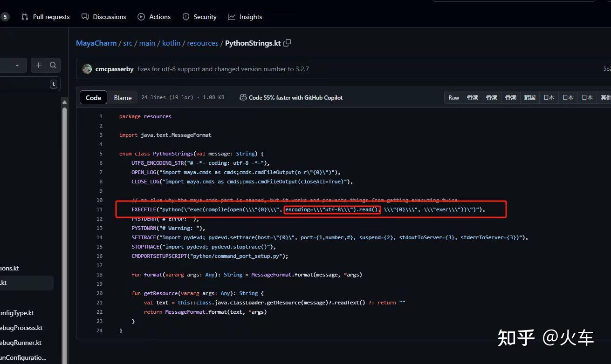Copy the PythonStrings.kt file path
The height and width of the screenshot is (364, 611).
pos(288,43)
